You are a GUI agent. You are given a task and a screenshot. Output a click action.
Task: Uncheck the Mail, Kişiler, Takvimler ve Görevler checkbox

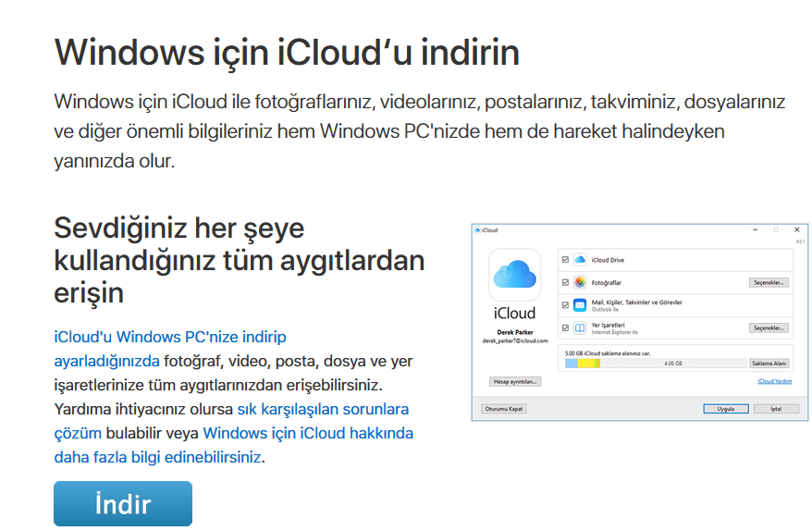(565, 305)
